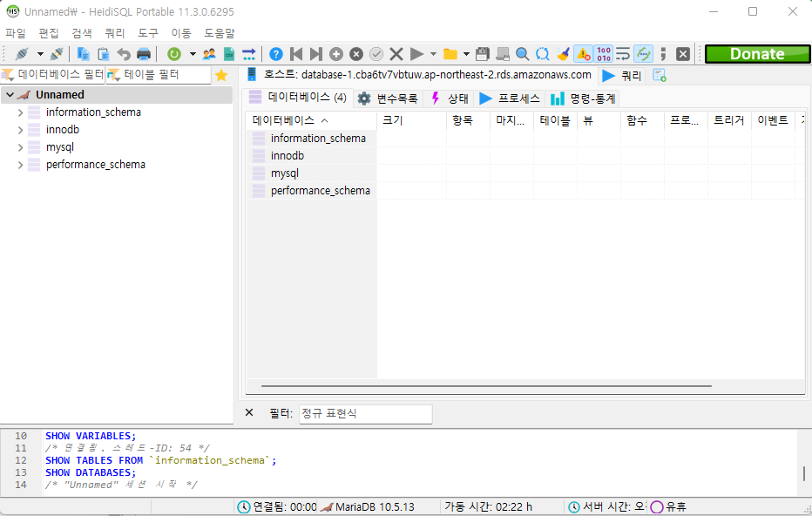Image resolution: width=812 pixels, height=516 pixels.
Task: Select innodb in the database tree
Action: tap(62, 130)
